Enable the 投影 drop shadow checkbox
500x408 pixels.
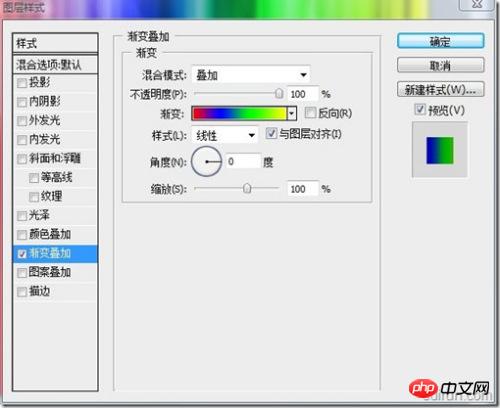[22, 83]
